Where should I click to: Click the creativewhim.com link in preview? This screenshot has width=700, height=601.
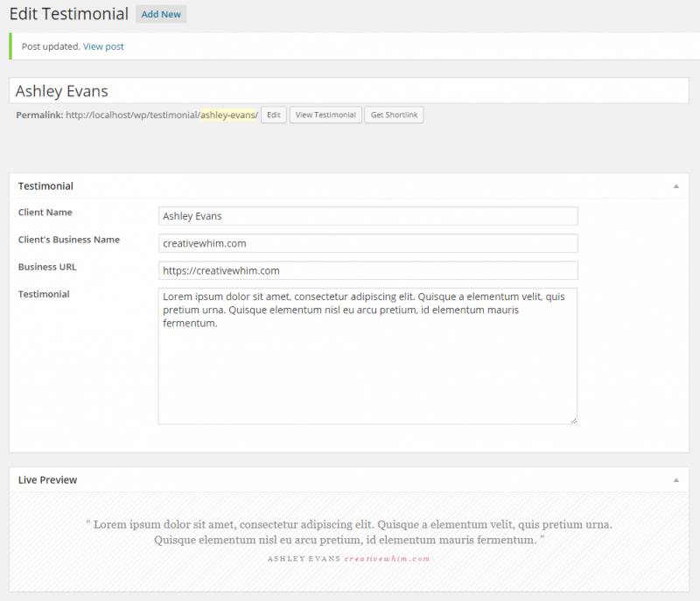tap(387, 559)
